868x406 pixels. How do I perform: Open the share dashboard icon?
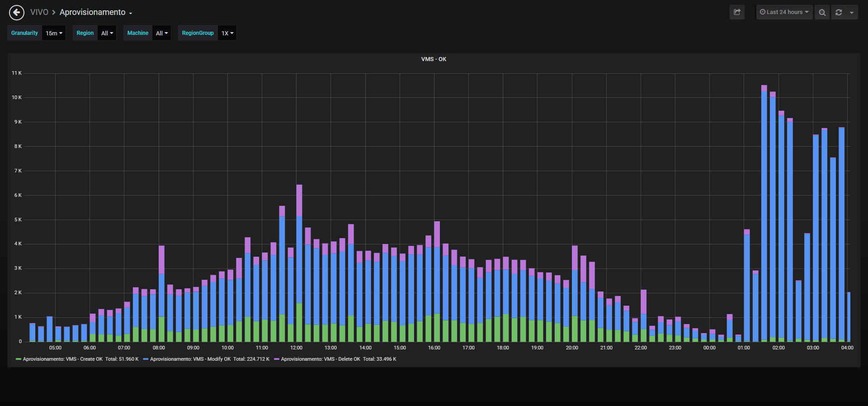pyautogui.click(x=737, y=12)
